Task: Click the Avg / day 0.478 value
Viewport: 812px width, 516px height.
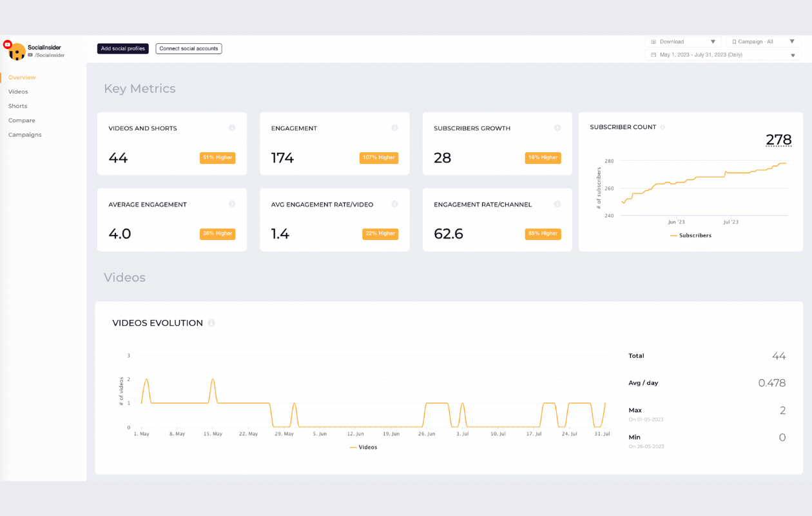Action: (772, 382)
